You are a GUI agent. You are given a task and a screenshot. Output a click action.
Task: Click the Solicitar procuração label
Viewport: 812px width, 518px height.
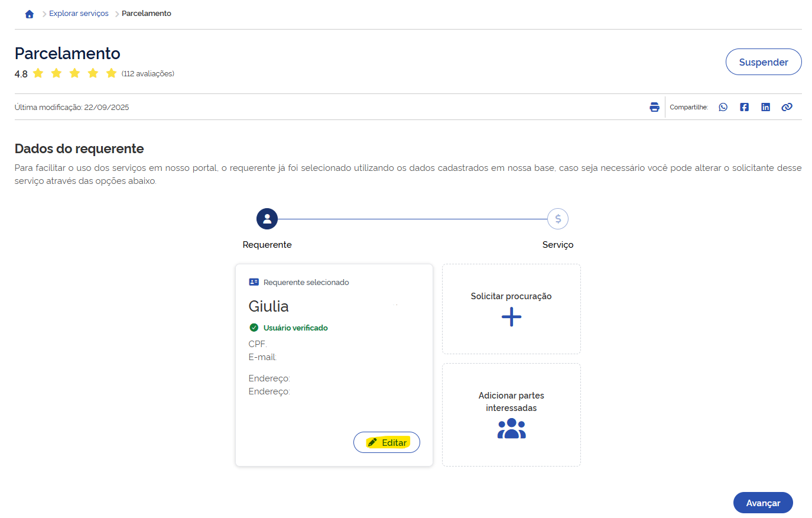pos(511,296)
